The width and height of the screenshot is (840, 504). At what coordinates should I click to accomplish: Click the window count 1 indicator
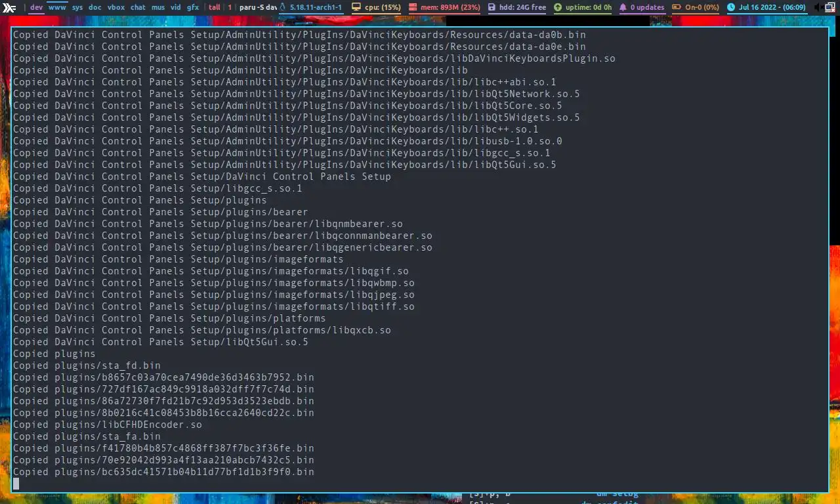[230, 8]
